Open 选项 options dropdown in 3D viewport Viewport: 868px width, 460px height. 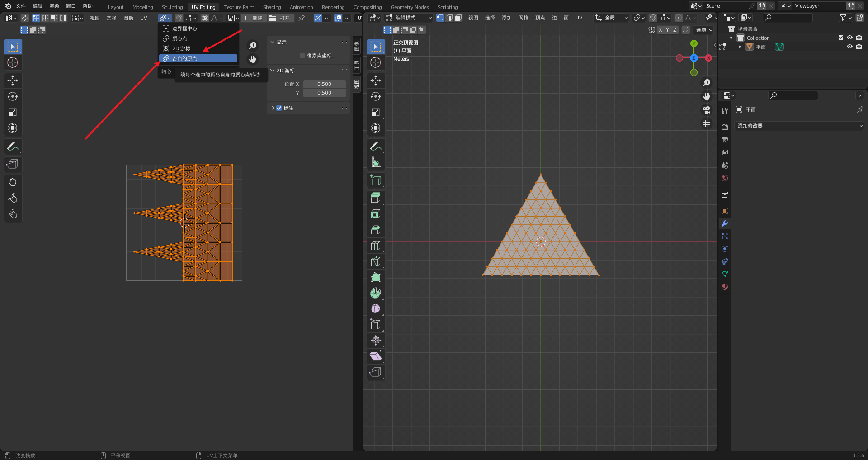tap(704, 30)
